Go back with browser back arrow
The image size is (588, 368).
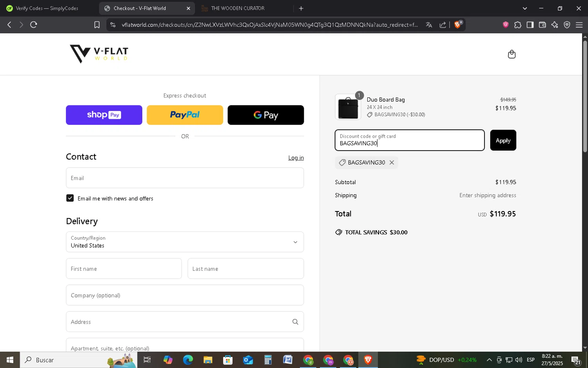[x=9, y=25]
